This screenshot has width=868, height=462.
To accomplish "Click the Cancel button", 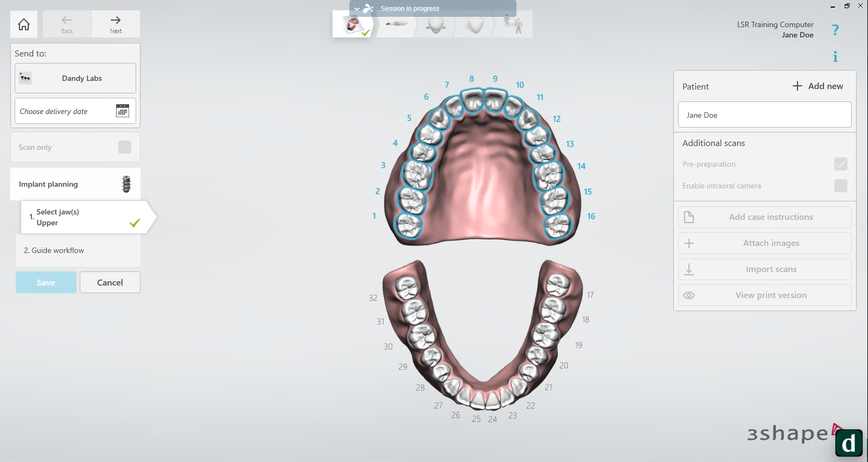I will [x=110, y=282].
